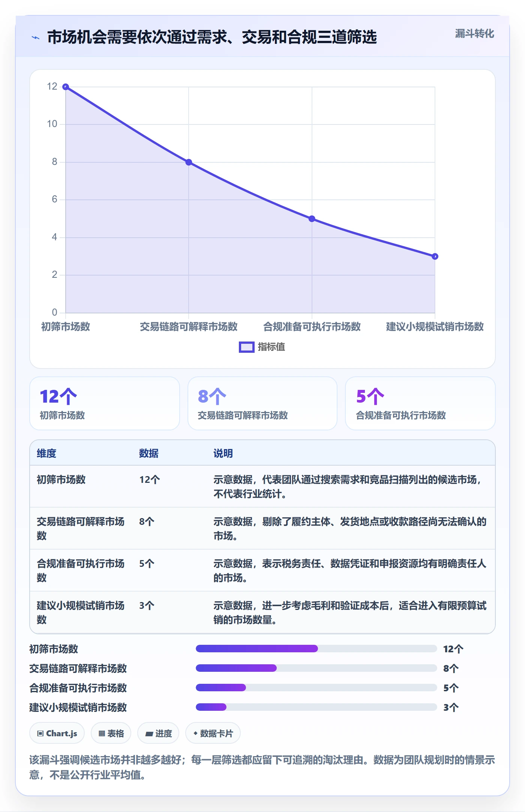Click the 3个 table data cell
The image size is (525, 812).
147,605
